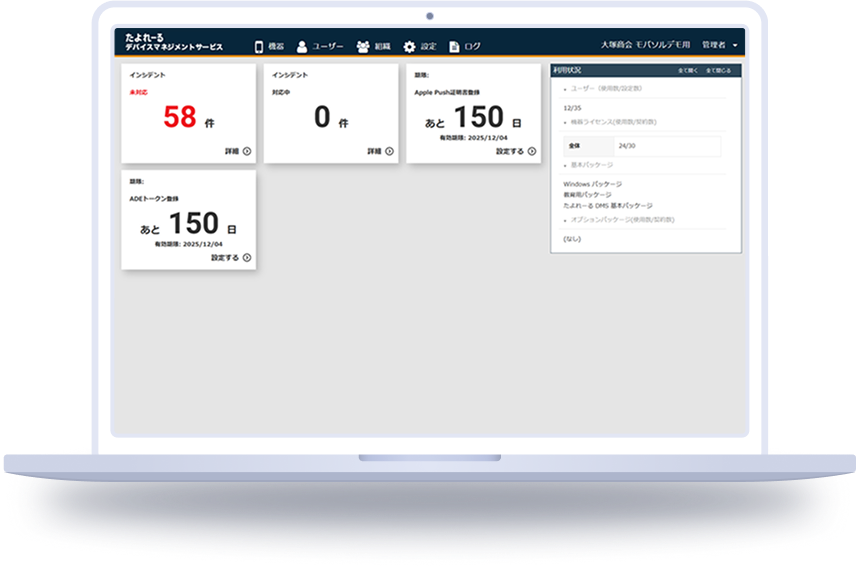857x567 pixels.
Task: Click arrow icon on 対応中 incident card
Action: 389,152
